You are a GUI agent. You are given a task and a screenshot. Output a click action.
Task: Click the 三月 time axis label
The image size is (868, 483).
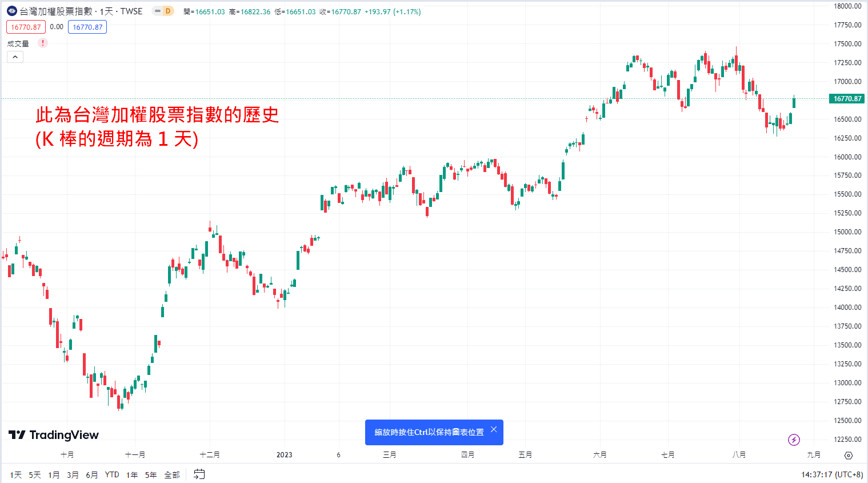point(389,455)
